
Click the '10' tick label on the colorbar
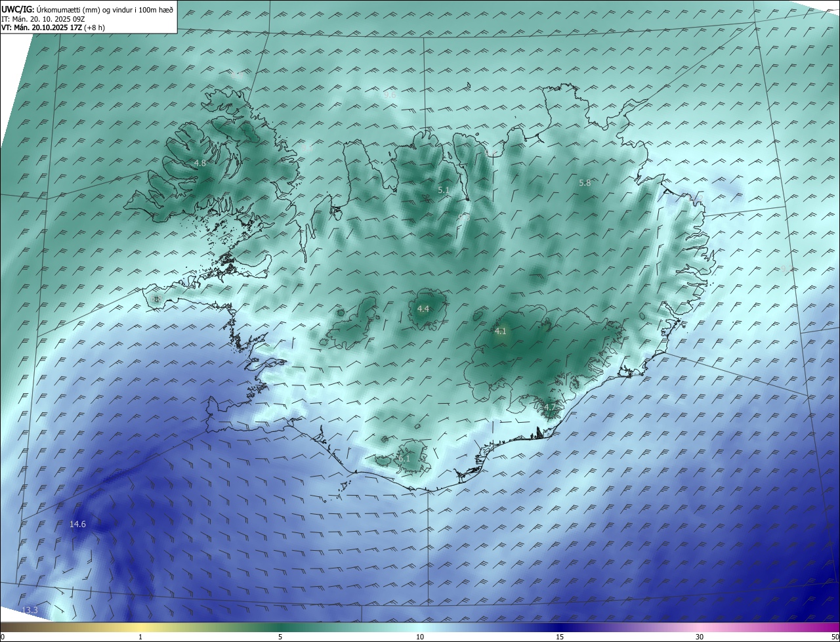point(420,637)
